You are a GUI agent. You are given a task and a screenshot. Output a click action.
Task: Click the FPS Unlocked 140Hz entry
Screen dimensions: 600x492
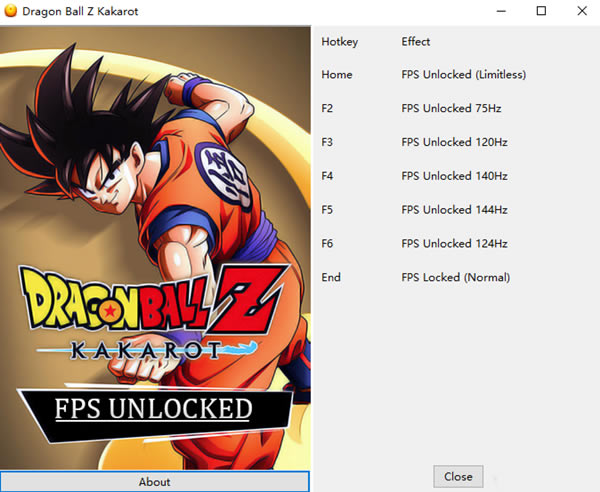pos(454,176)
